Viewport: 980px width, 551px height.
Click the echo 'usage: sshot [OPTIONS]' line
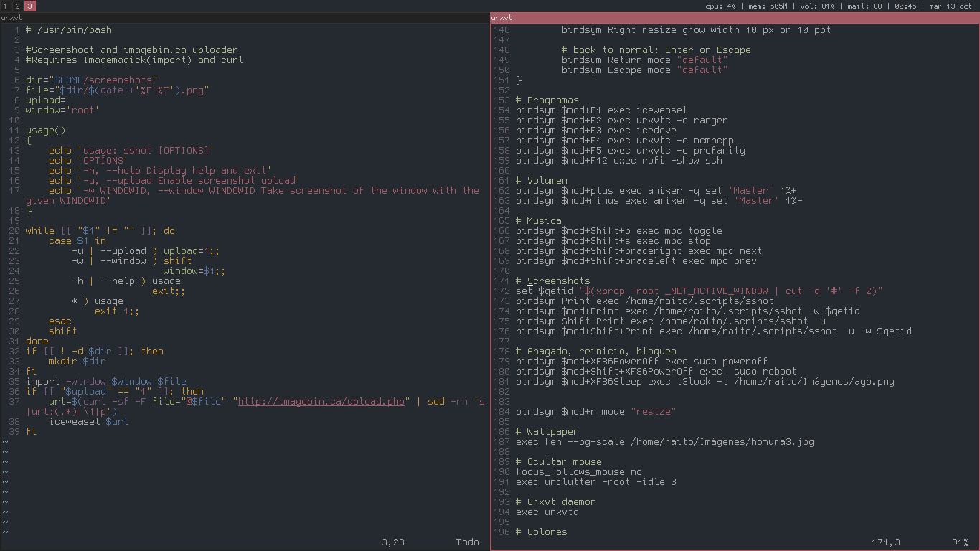tap(131, 151)
